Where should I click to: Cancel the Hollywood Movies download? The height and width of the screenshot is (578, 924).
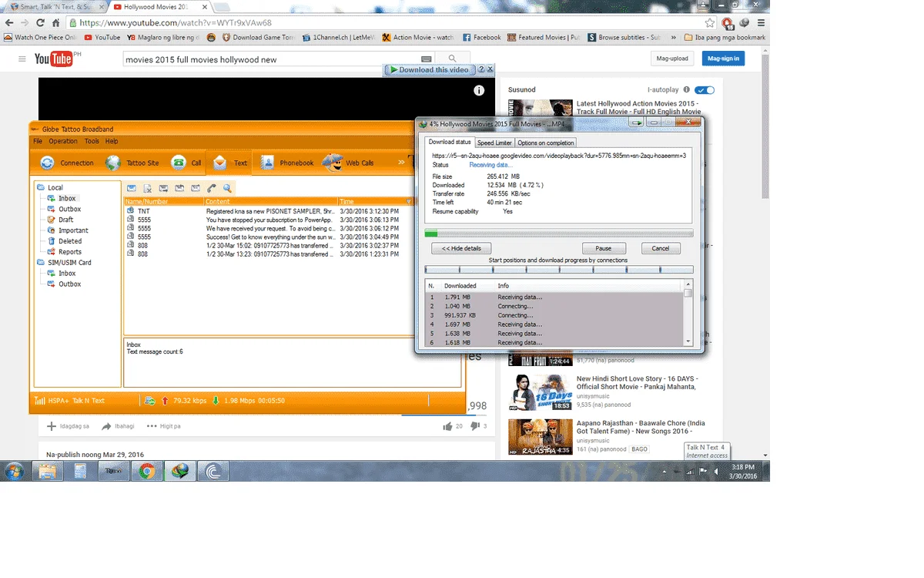(x=661, y=248)
